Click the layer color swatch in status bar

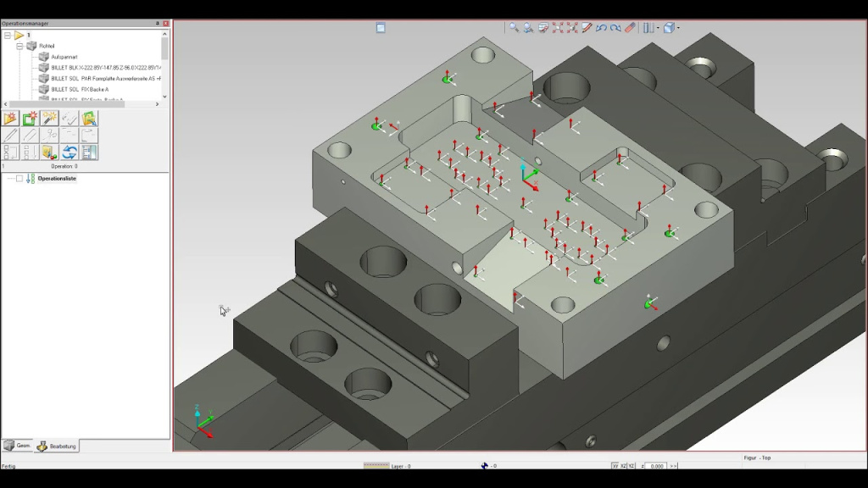tap(376, 466)
